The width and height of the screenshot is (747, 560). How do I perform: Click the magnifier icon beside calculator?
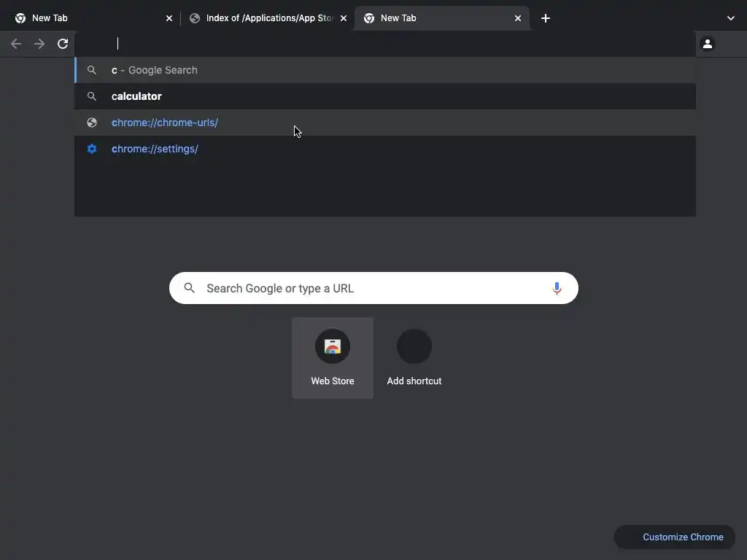pos(92,96)
